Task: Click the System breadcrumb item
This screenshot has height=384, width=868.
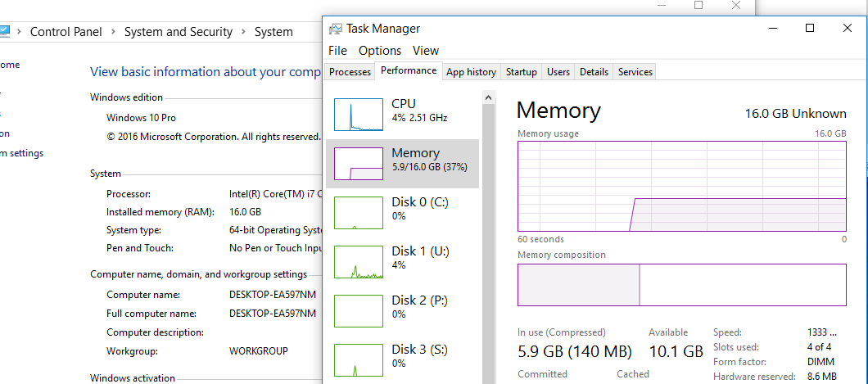Action: 274,32
